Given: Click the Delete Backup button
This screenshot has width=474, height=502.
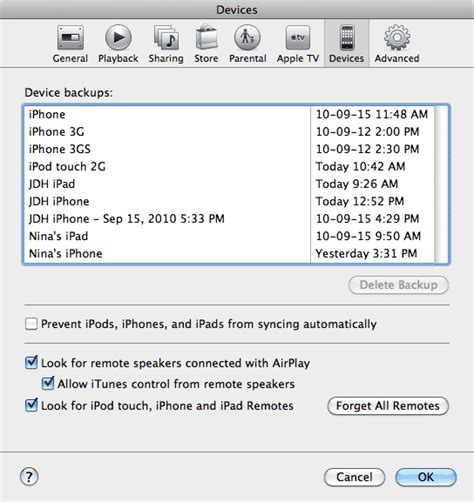Looking at the screenshot, I should [399, 285].
